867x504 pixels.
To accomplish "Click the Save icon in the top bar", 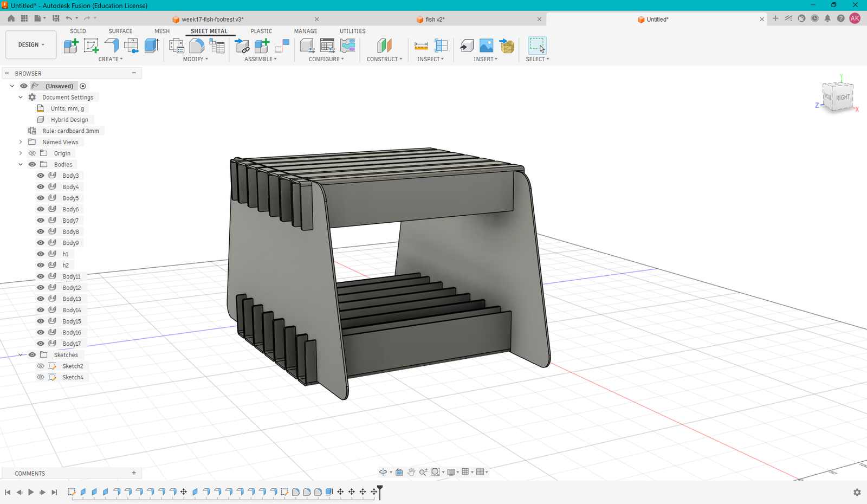I will tap(56, 18).
